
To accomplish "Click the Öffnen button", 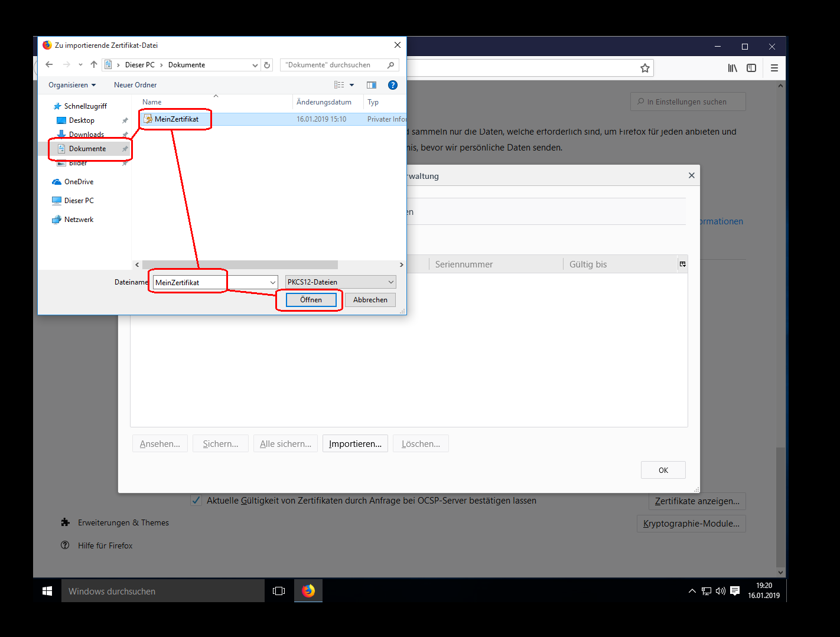I will 311,300.
